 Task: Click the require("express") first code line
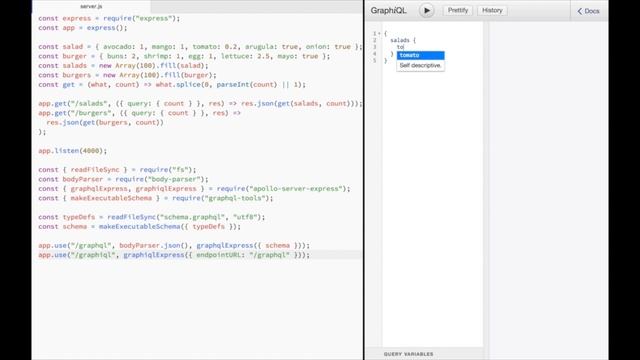point(109,18)
